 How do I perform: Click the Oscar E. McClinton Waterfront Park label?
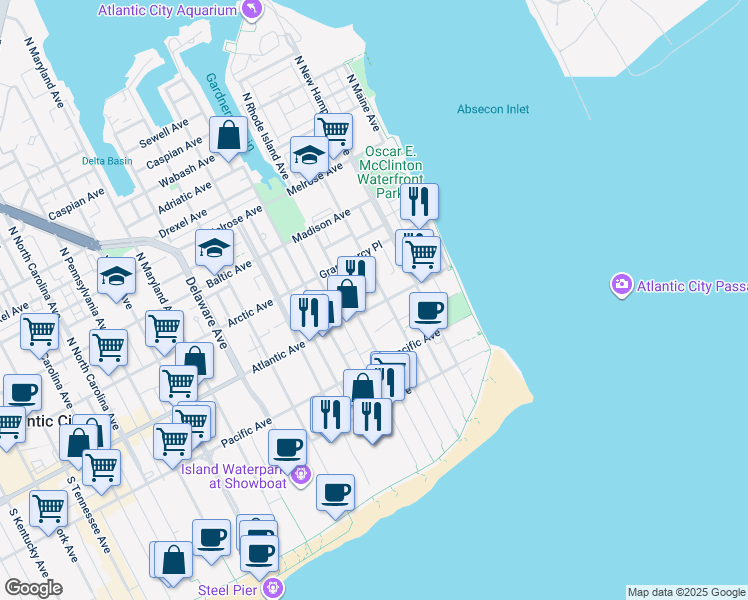click(x=391, y=172)
